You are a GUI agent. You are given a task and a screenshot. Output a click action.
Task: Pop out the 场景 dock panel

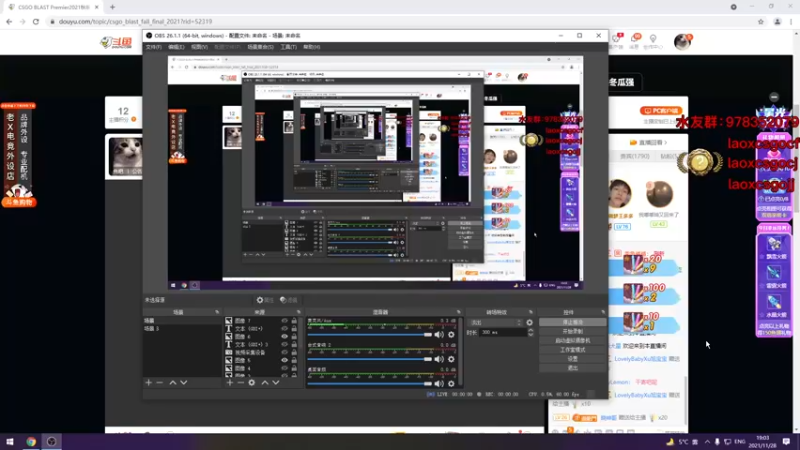pyautogui.click(x=217, y=312)
